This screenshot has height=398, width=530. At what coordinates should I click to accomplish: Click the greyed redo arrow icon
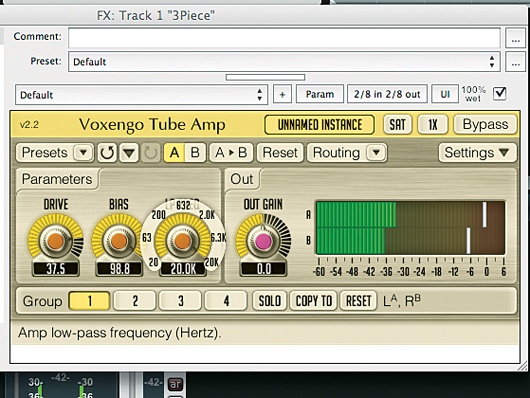tap(150, 153)
